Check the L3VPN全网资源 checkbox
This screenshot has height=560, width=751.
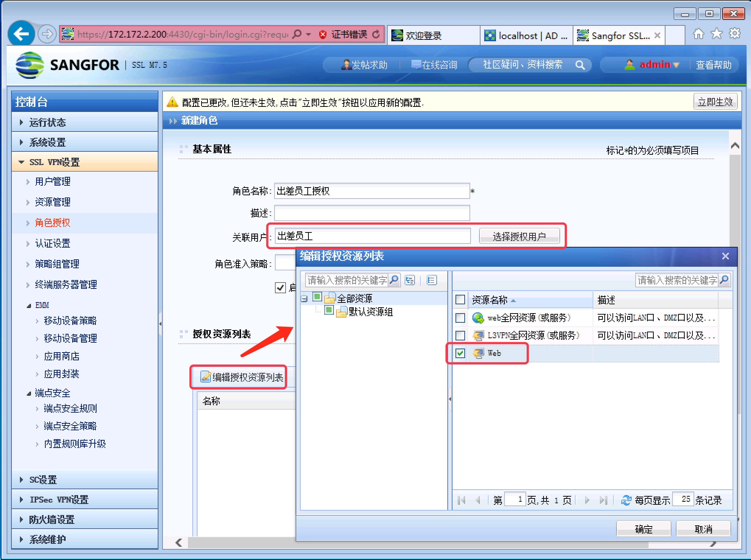pyautogui.click(x=460, y=335)
